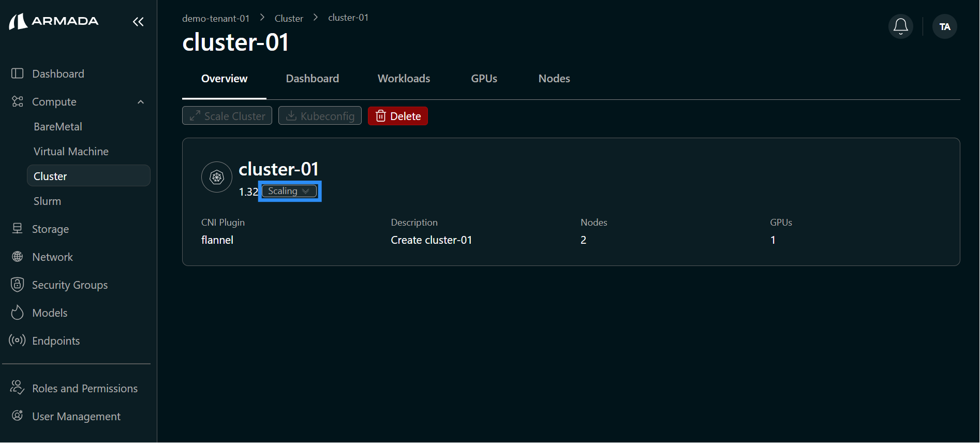
Task: Collapse the Compute section chevron
Action: [x=141, y=102]
